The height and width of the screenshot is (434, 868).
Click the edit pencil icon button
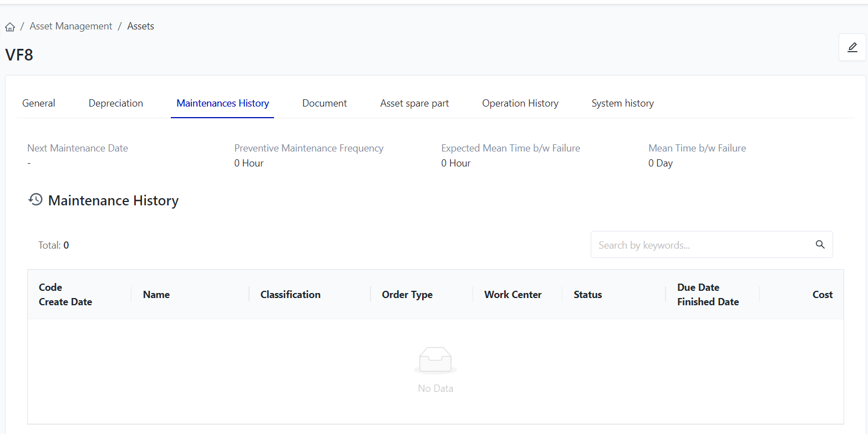852,47
